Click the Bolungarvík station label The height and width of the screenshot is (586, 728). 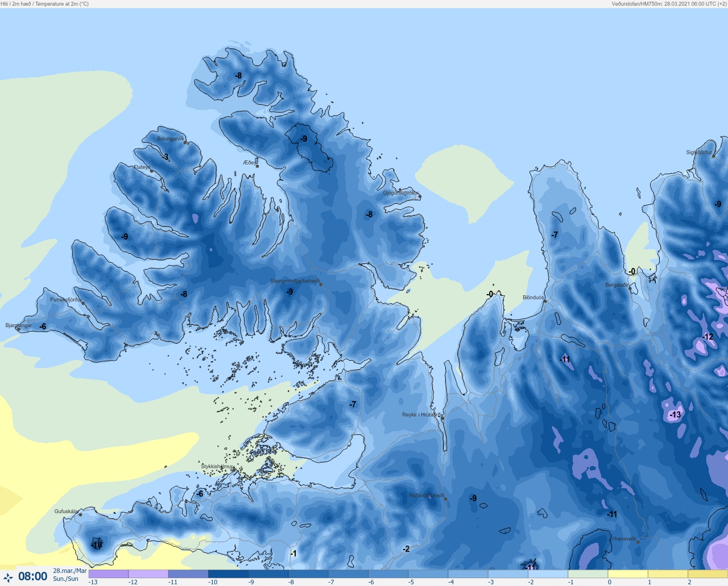[x=171, y=139]
